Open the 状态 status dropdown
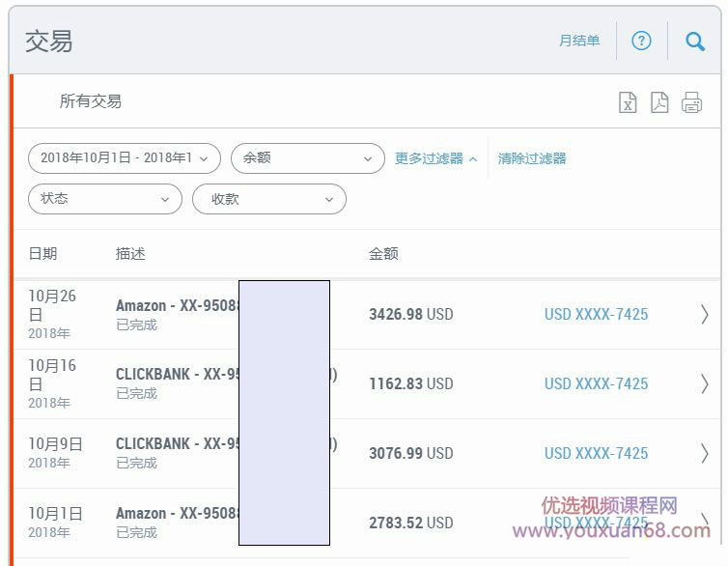 pyautogui.click(x=104, y=199)
